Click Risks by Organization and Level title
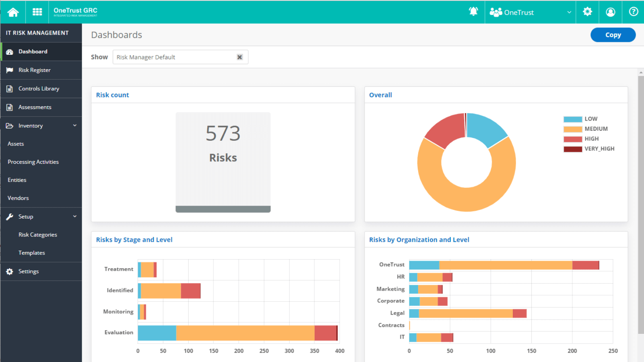 (419, 240)
